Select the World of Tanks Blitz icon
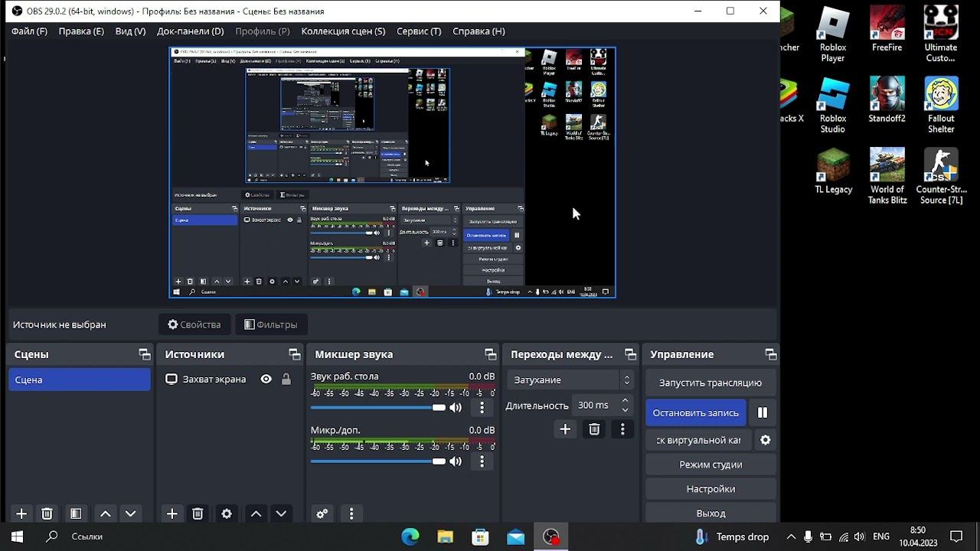980x551 pixels. click(x=887, y=177)
